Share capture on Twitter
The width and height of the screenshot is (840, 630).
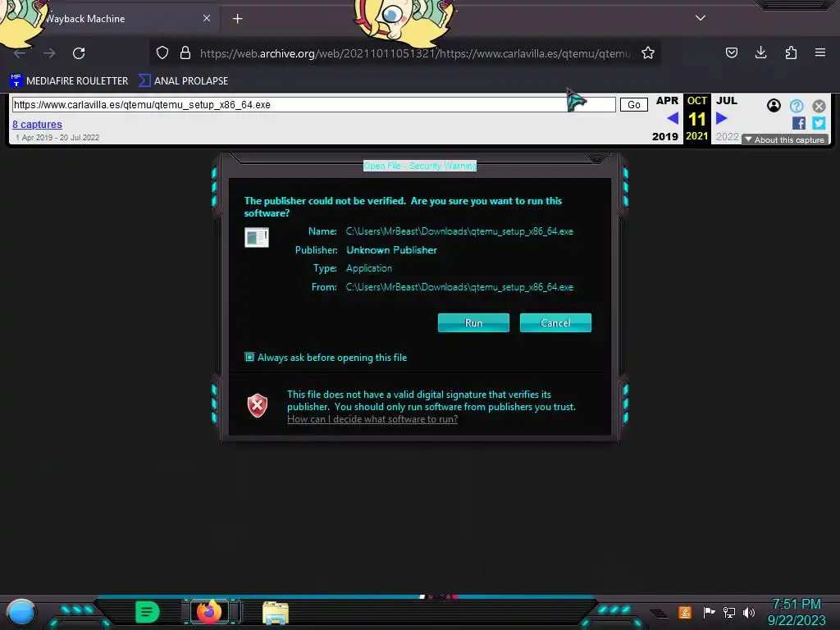pos(819,123)
